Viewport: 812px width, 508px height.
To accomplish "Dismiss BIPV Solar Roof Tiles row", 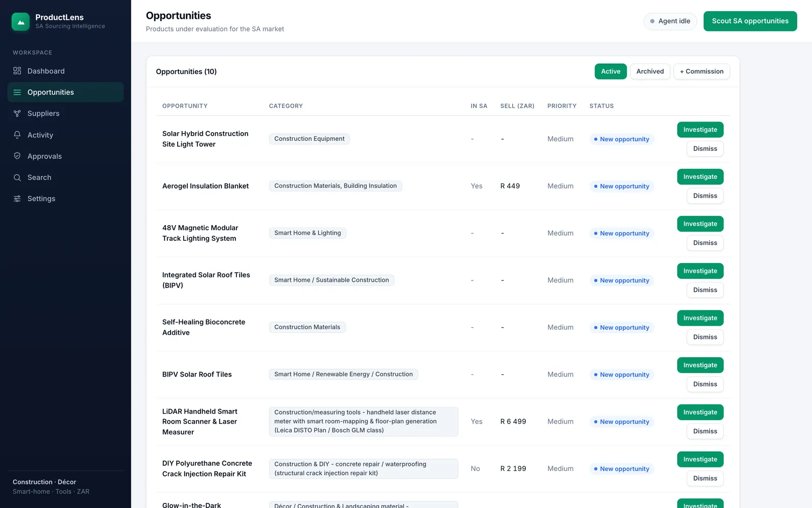I will (705, 384).
